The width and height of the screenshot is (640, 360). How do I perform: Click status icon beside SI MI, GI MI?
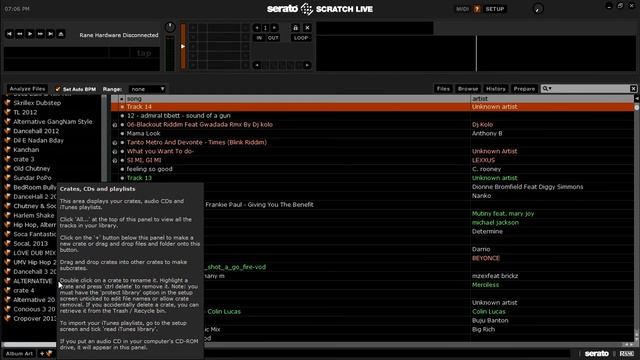point(115,160)
